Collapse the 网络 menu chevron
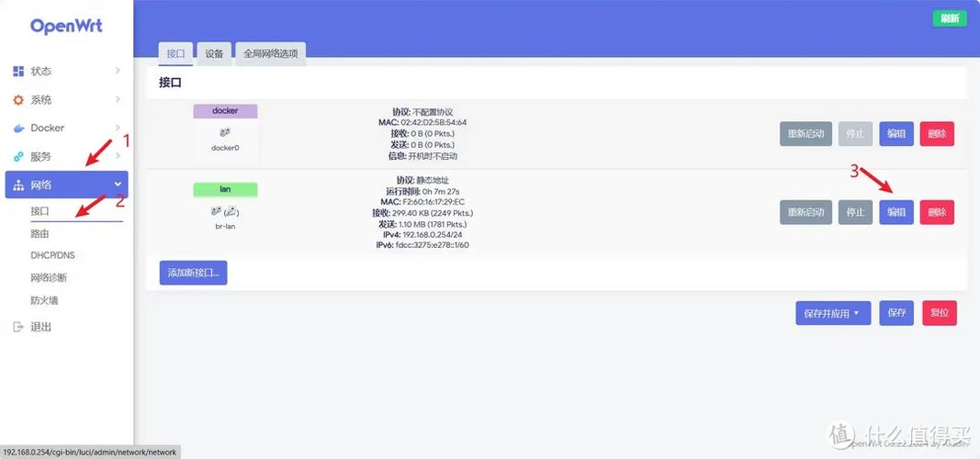980x459 pixels. coord(118,185)
